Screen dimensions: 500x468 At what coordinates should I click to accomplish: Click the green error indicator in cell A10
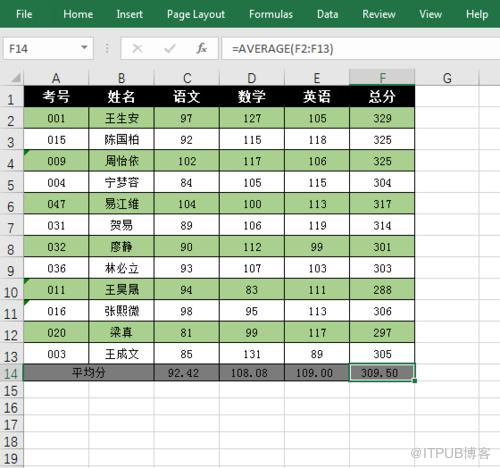point(27,281)
